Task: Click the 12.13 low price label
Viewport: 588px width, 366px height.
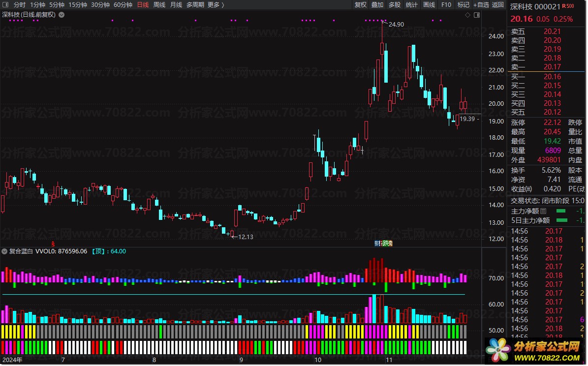Action: 246,237
